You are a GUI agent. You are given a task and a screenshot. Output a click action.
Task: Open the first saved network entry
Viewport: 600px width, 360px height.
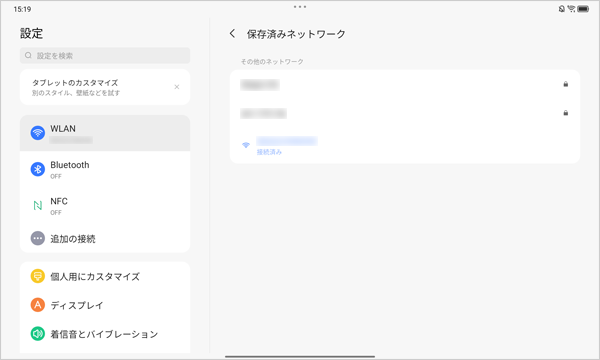405,84
